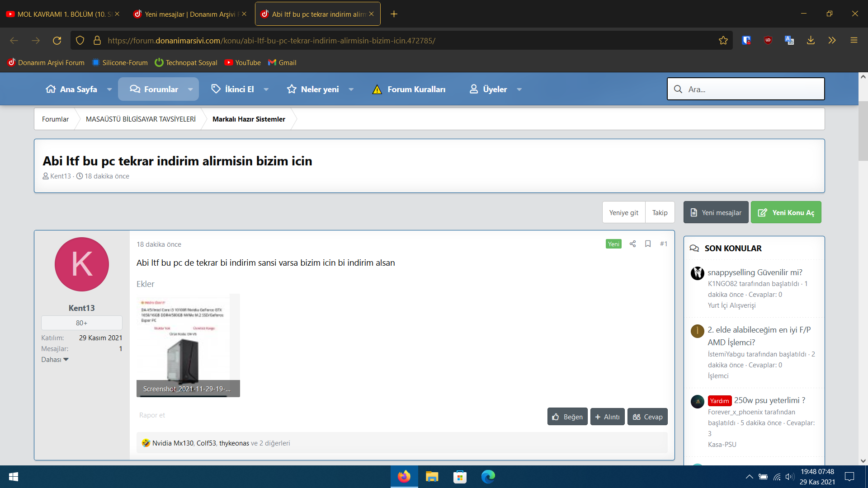This screenshot has width=868, height=488.
Task: Expand the Ana Sayfa dropdown arrow
Action: 109,89
